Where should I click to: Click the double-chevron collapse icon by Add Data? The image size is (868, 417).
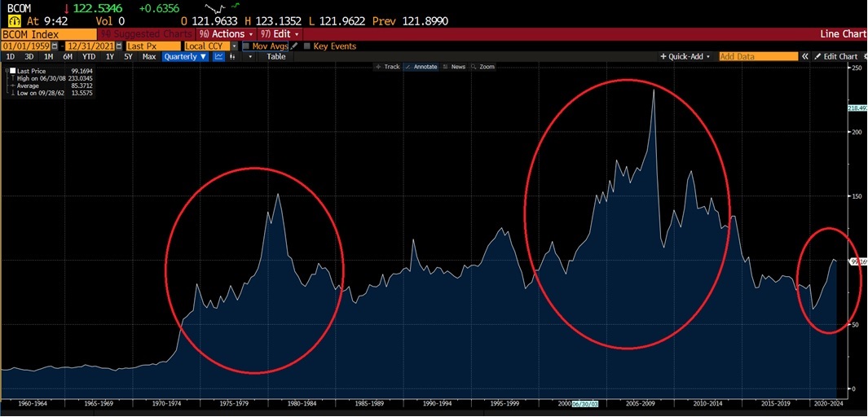click(x=806, y=56)
